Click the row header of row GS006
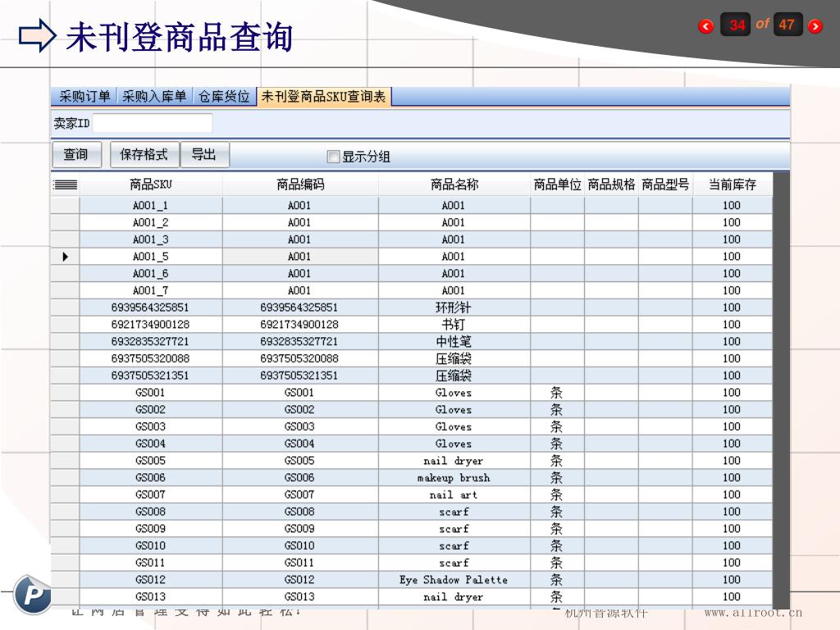 (65, 477)
